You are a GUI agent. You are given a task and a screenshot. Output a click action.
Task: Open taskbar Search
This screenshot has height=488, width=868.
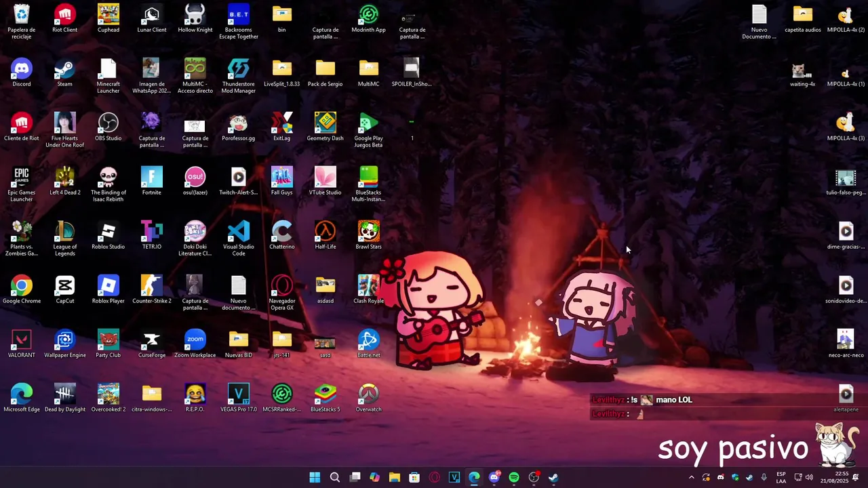[x=335, y=477]
